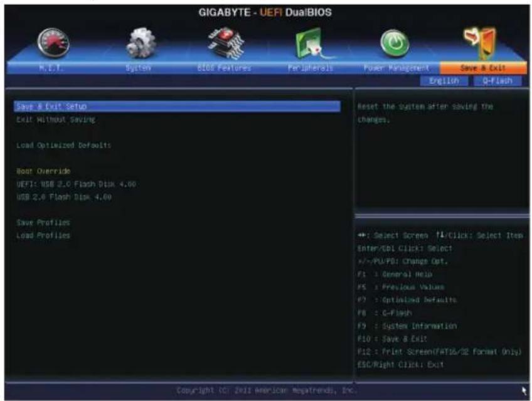The image size is (532, 401).
Task: Click the 'Reset the system after saving' description
Action: 425,113
